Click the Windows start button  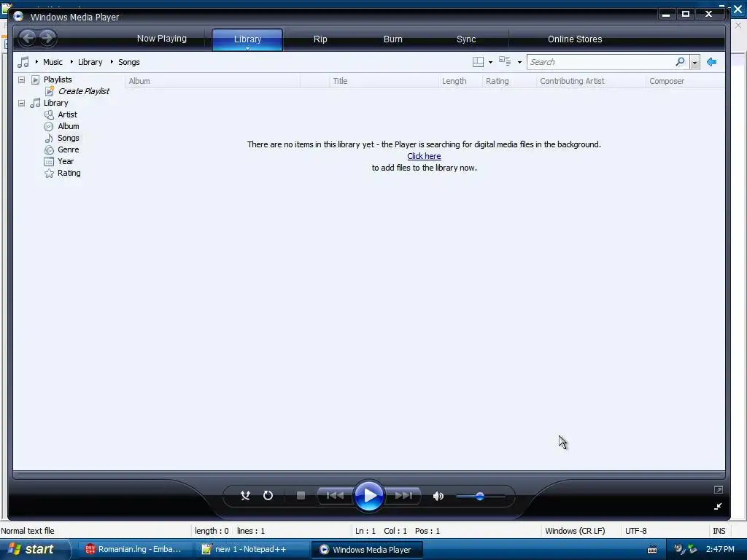coord(34,549)
